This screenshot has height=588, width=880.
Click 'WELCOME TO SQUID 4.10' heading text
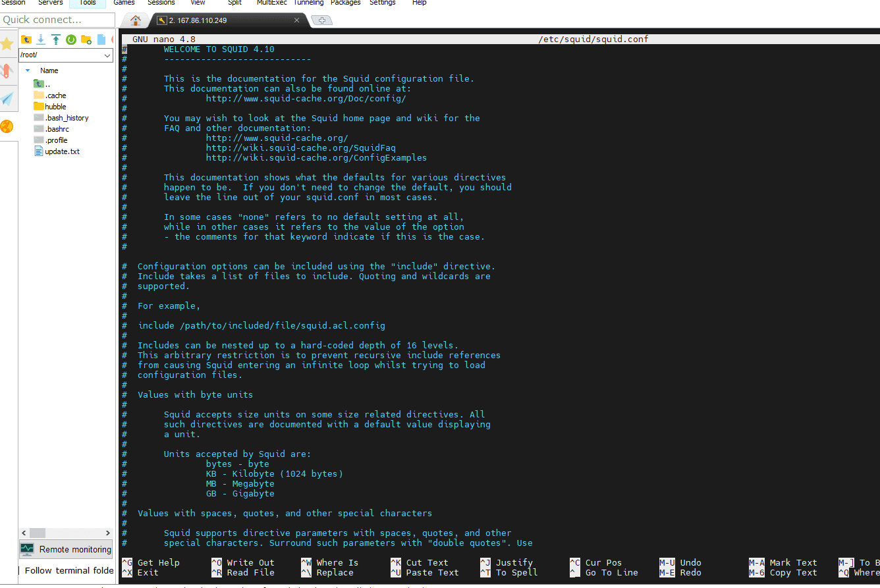pos(219,49)
